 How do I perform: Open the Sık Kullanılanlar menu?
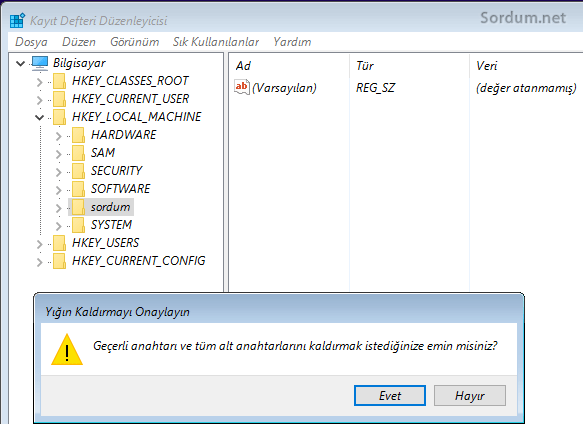click(216, 42)
